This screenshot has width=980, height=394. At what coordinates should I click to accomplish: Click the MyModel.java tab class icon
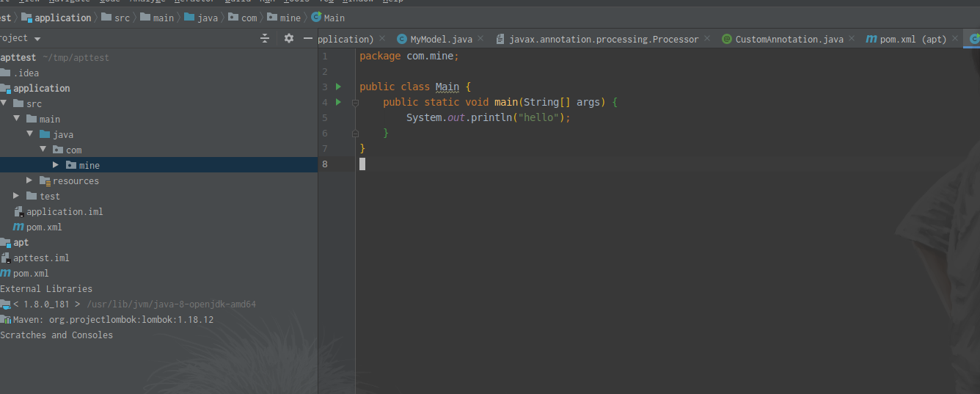coord(402,39)
